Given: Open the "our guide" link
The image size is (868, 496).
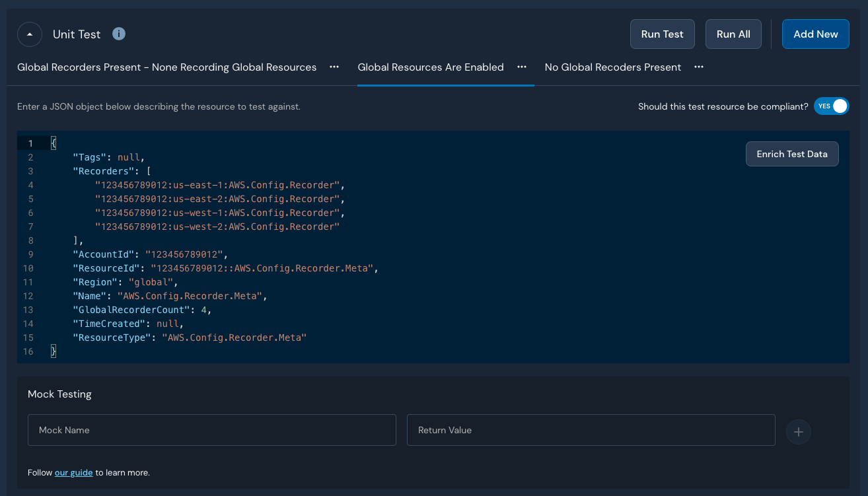Looking at the screenshot, I should 73,472.
